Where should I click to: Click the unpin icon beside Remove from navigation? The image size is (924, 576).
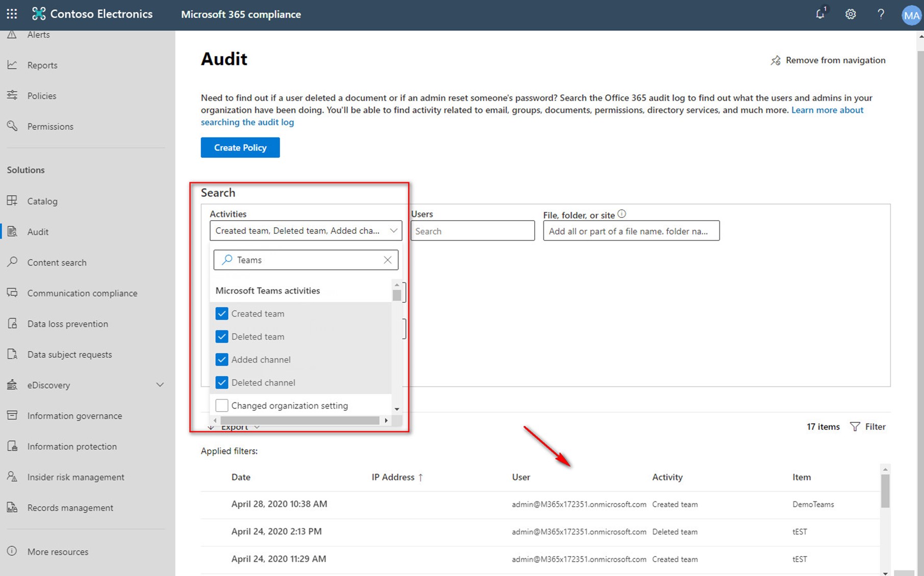[776, 60]
